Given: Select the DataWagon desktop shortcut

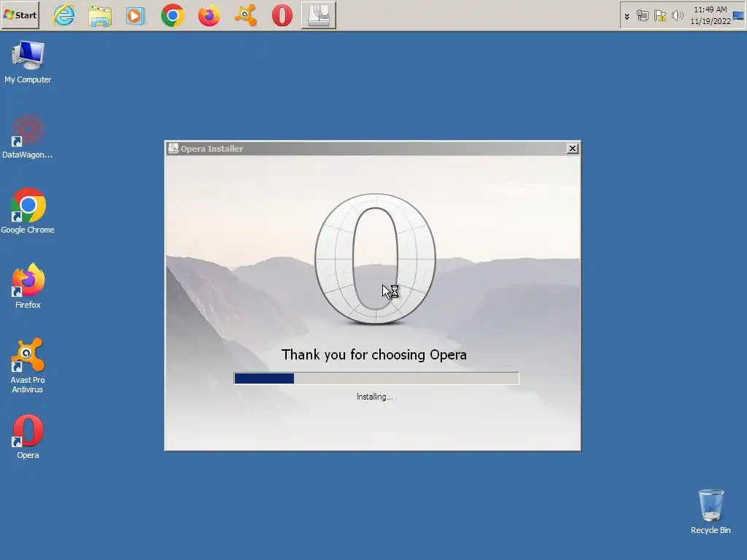Looking at the screenshot, I should tap(28, 136).
